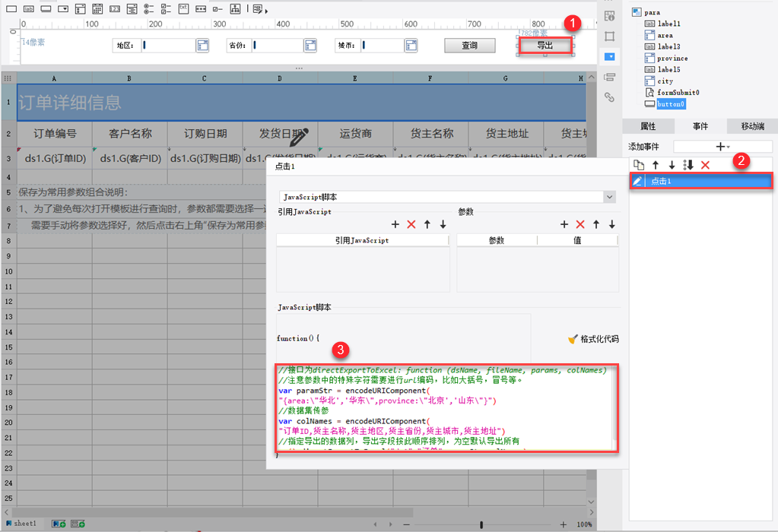The image size is (778, 532).
Task: Remove the referenced JavaScript entry
Action: tap(411, 225)
